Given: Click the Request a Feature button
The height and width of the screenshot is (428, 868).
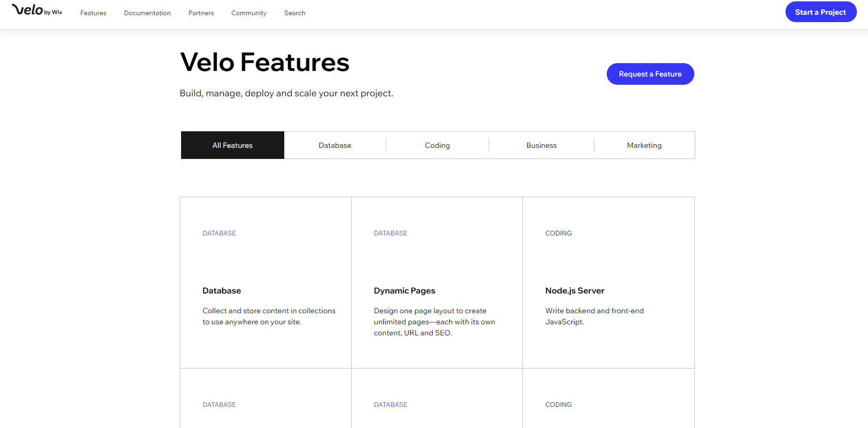Looking at the screenshot, I should pyautogui.click(x=650, y=74).
